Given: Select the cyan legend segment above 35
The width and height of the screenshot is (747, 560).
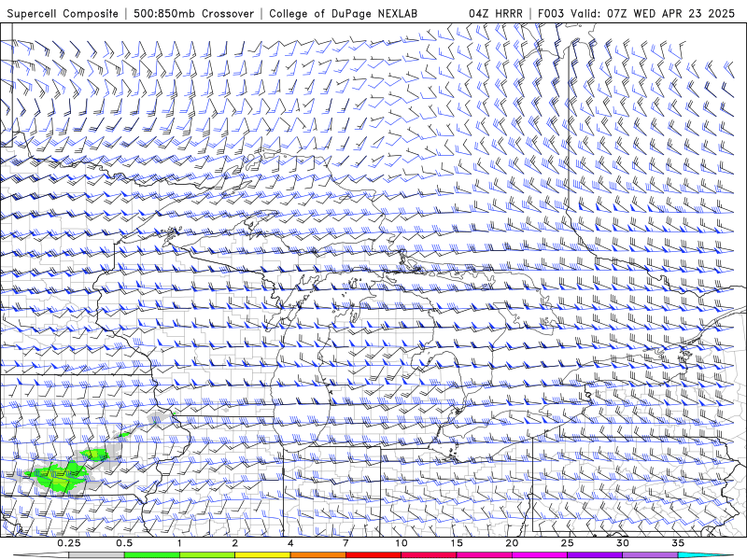Looking at the screenshot, I should 706,555.
